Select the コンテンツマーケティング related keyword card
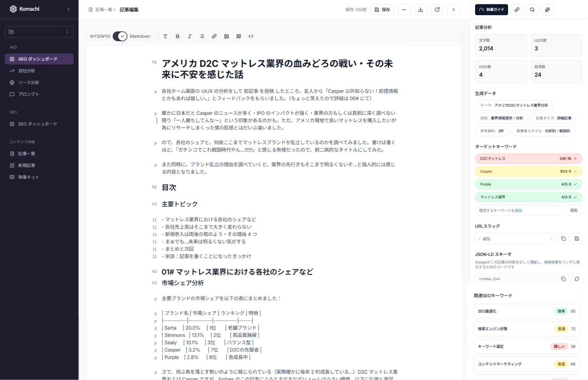 coord(526,364)
